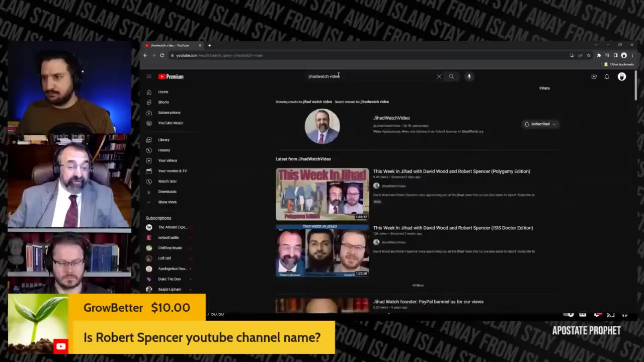This screenshot has height=362, width=644.
Task: Start voice search with the microphone
Action: pyautogui.click(x=469, y=76)
